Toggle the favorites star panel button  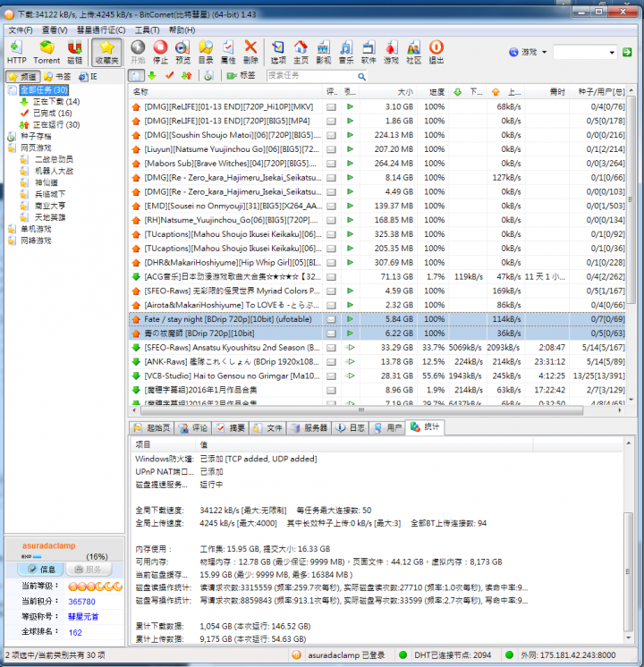pos(106,52)
